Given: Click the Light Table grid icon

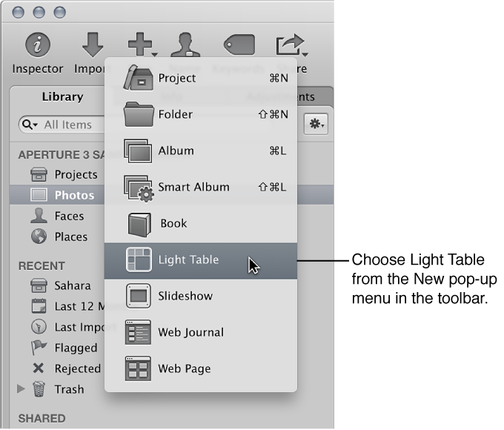Looking at the screenshot, I should point(139,259).
